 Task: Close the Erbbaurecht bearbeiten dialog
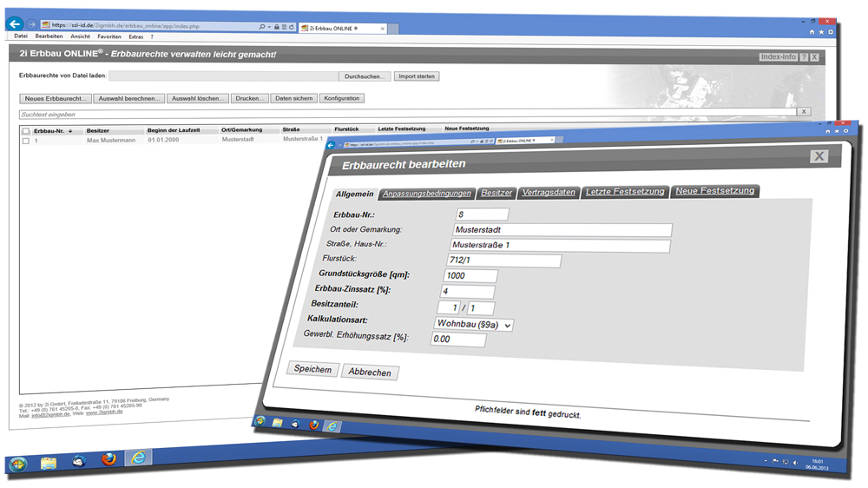[818, 156]
